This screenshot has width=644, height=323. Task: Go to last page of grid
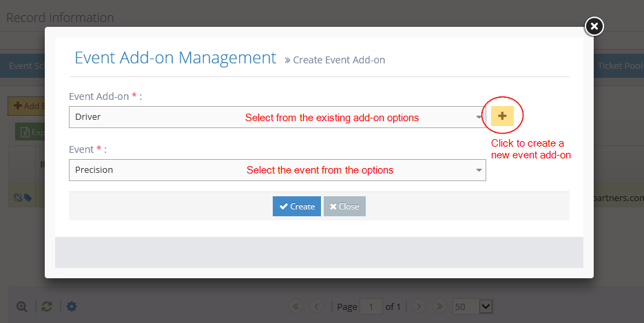click(x=439, y=306)
